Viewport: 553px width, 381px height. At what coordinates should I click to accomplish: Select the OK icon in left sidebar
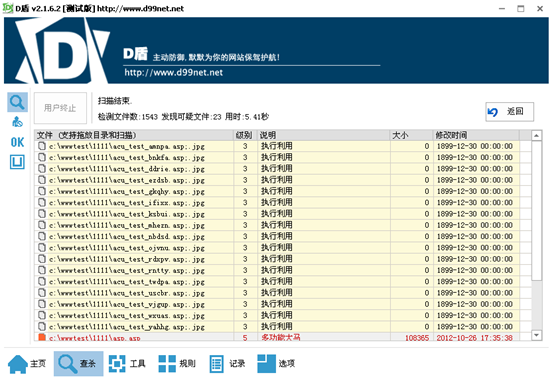pyautogui.click(x=17, y=143)
